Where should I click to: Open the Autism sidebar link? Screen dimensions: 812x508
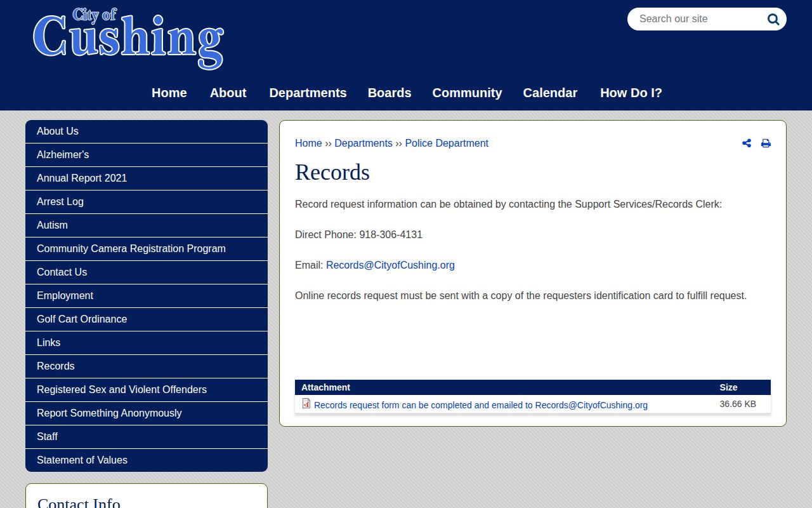(147, 225)
